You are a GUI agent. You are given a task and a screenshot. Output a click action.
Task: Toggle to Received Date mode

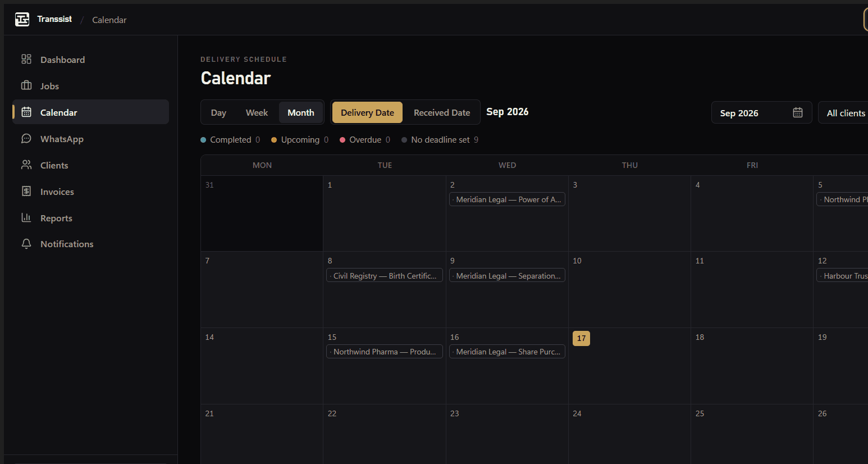pyautogui.click(x=442, y=112)
